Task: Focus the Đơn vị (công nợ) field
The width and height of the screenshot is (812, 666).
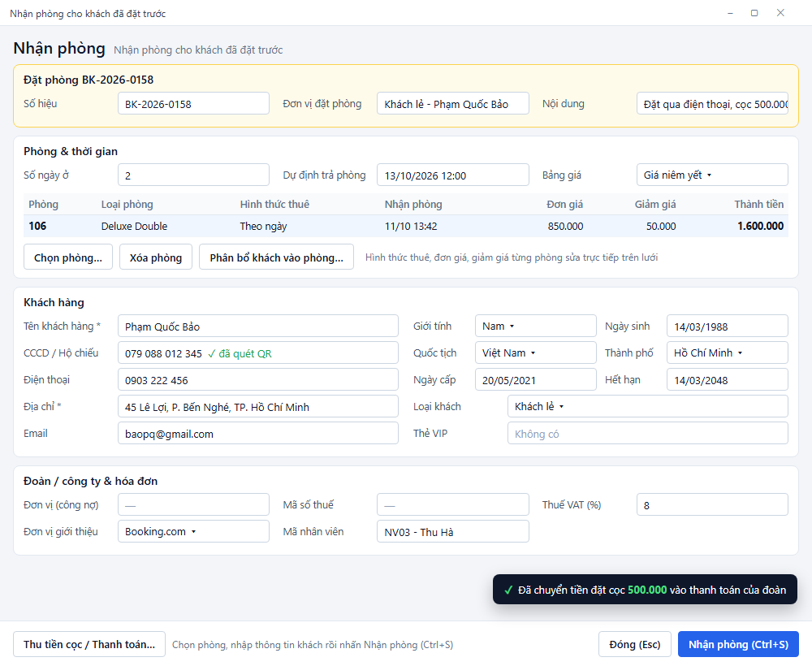Action: tap(193, 505)
